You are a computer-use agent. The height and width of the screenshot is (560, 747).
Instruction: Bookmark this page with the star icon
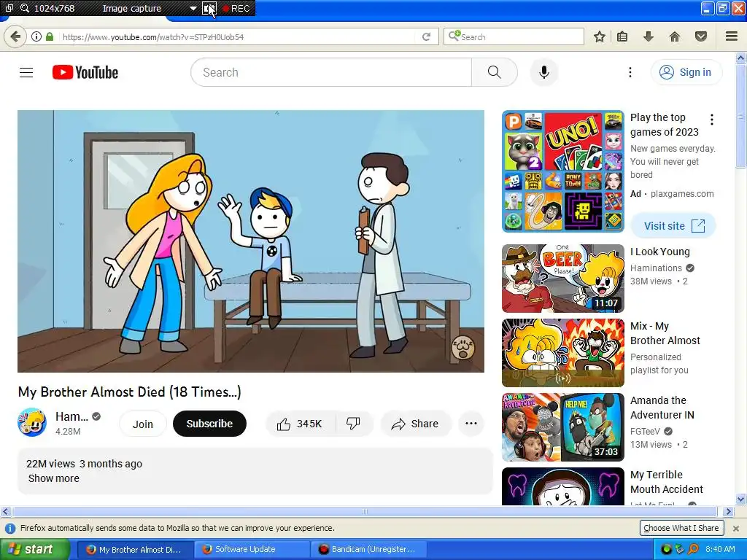click(x=600, y=36)
